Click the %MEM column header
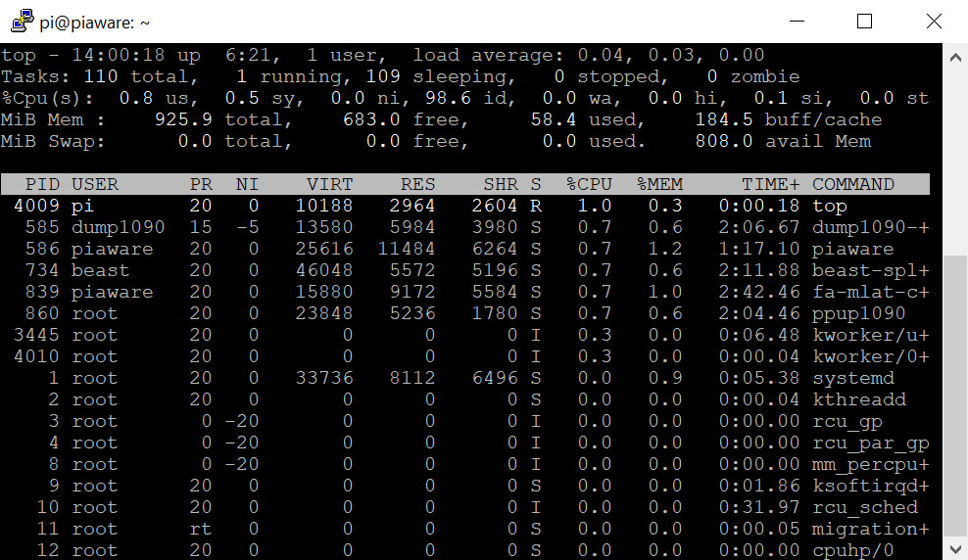The height and width of the screenshot is (560, 968). [660, 184]
